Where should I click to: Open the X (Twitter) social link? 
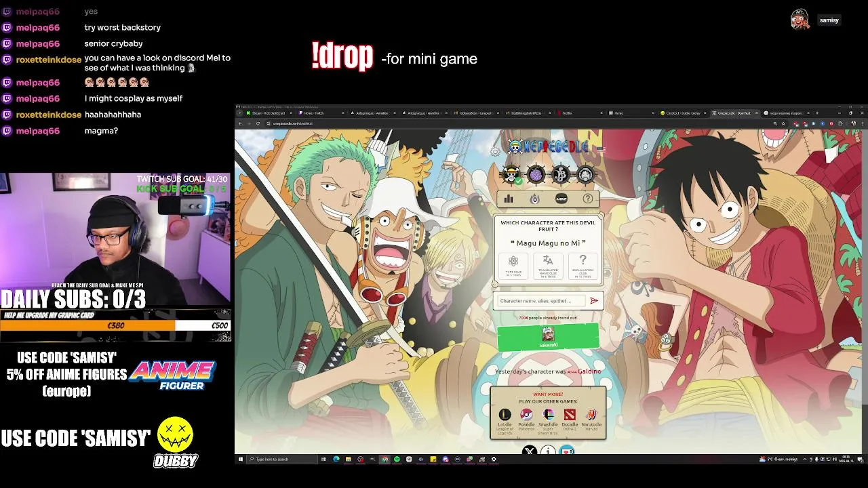[530, 451]
